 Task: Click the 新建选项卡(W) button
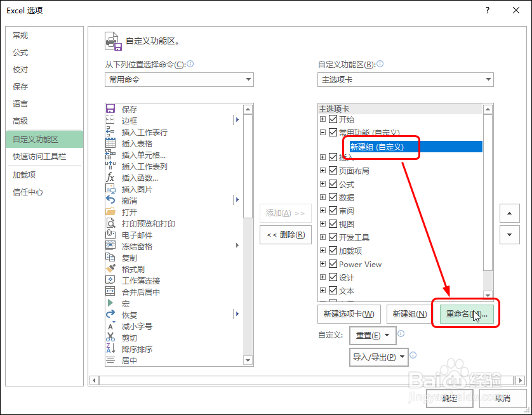(349, 314)
